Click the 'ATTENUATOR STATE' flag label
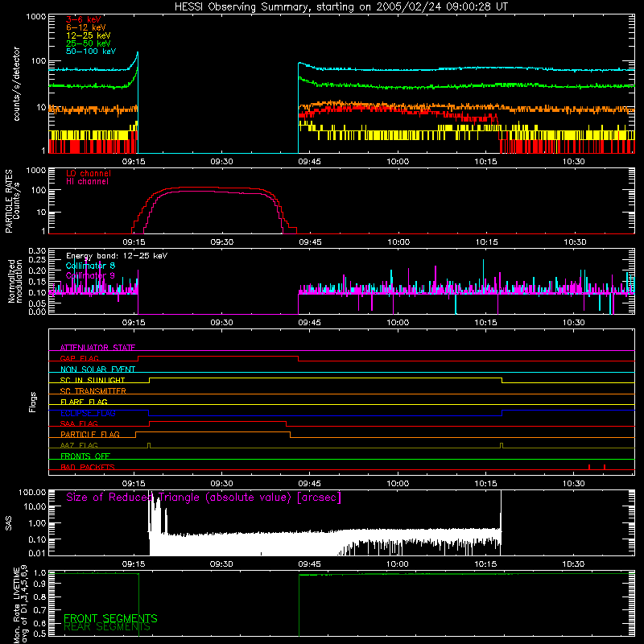The height and width of the screenshot is (644, 644). click(97, 348)
